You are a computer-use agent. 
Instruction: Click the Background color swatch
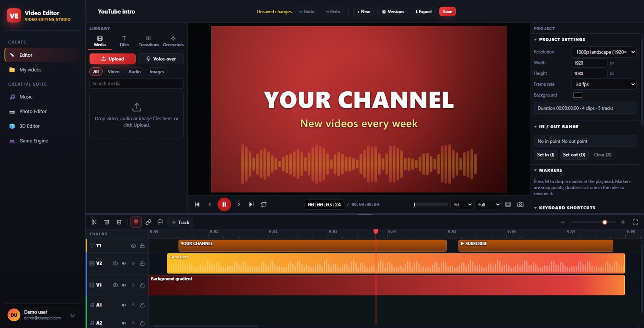[x=578, y=95]
